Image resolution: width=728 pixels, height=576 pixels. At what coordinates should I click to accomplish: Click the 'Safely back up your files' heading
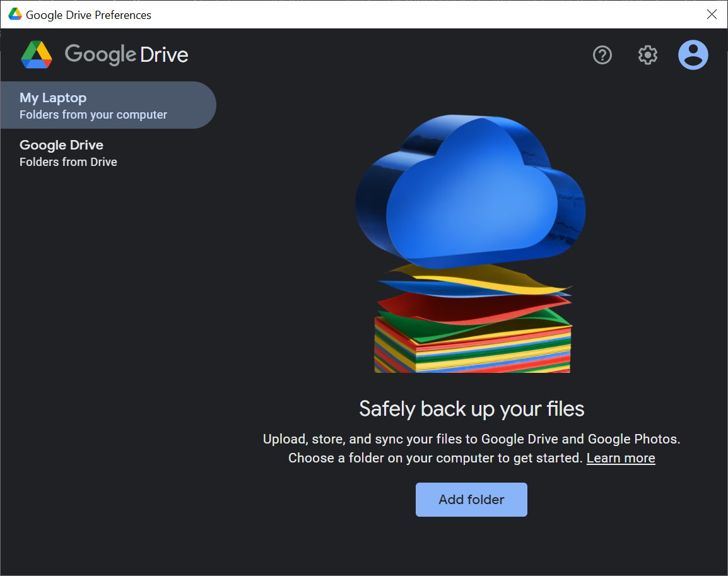pos(472,409)
